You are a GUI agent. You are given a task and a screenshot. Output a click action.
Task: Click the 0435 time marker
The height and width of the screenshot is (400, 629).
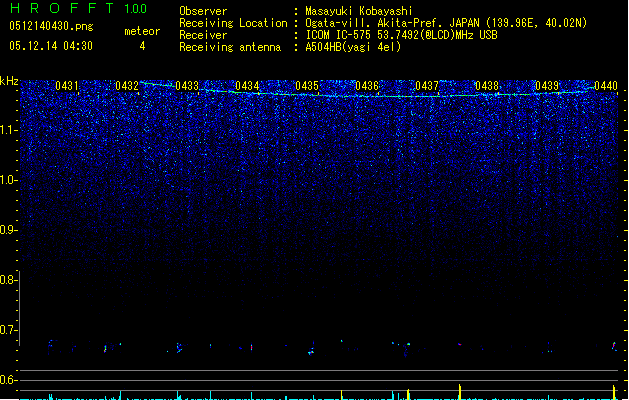307,86
